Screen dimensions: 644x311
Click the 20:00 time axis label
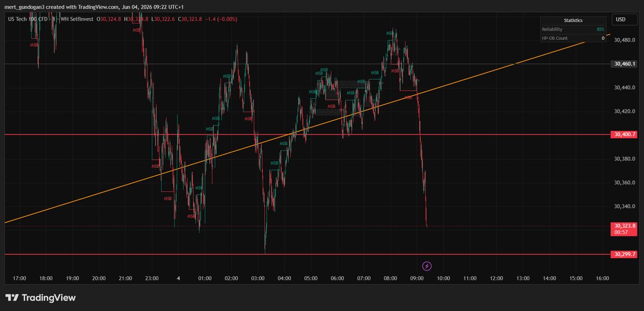tap(99, 278)
